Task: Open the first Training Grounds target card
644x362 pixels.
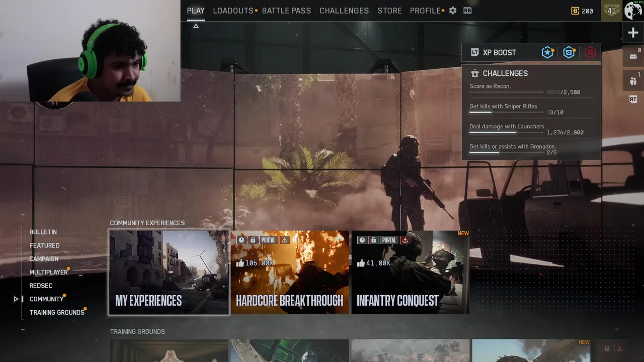Action: click(x=169, y=350)
